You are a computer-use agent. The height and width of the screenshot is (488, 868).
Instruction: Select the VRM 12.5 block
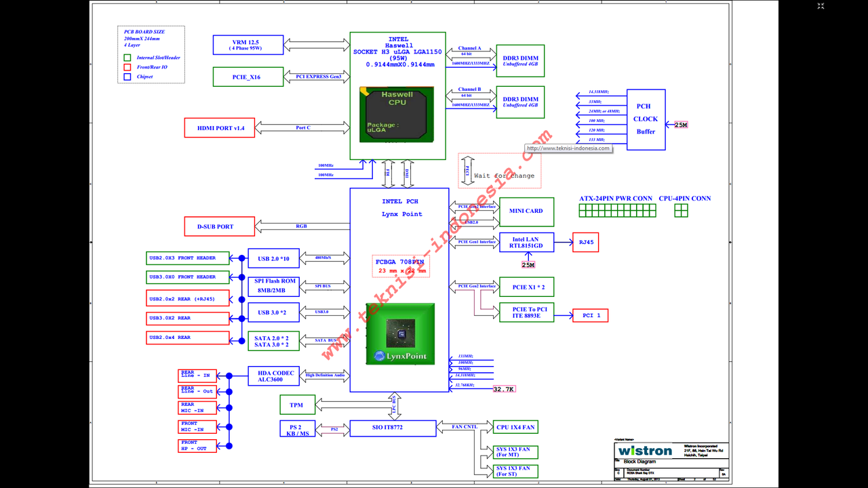click(248, 45)
